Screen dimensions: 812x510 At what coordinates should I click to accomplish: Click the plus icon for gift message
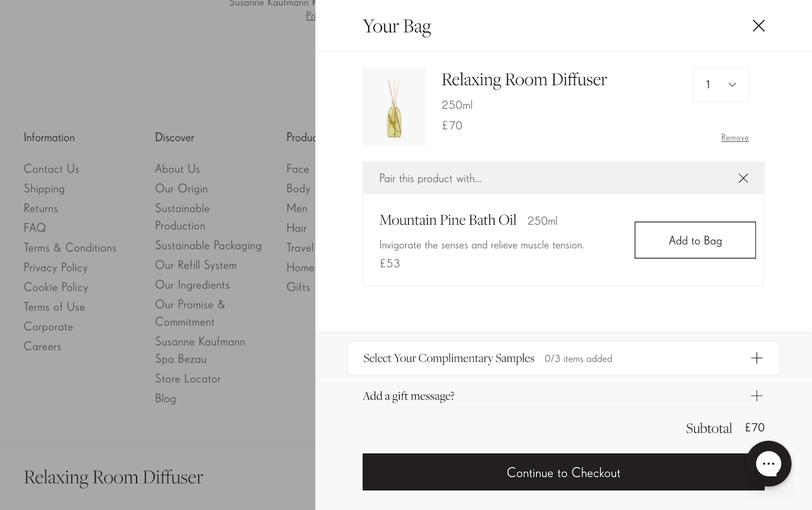(756, 396)
